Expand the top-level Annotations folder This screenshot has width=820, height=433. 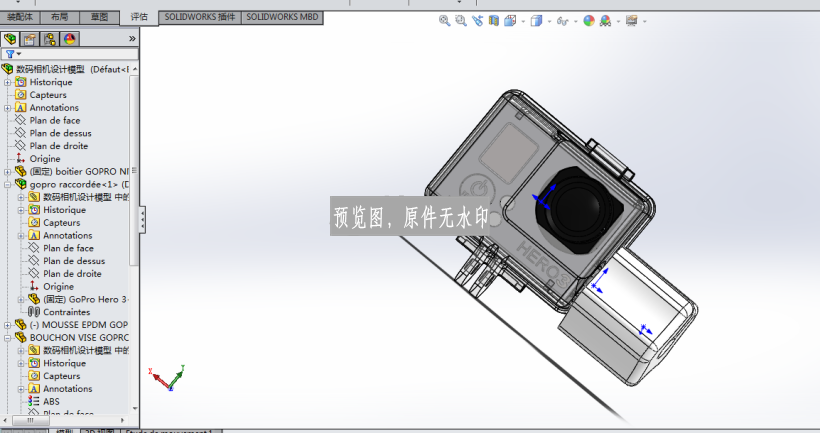pyautogui.click(x=7, y=108)
